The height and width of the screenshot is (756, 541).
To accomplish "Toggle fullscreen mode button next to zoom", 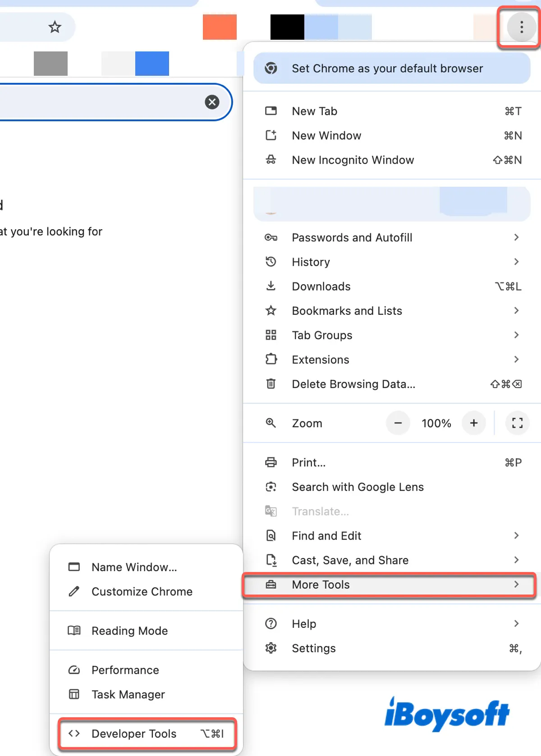I will 517,423.
